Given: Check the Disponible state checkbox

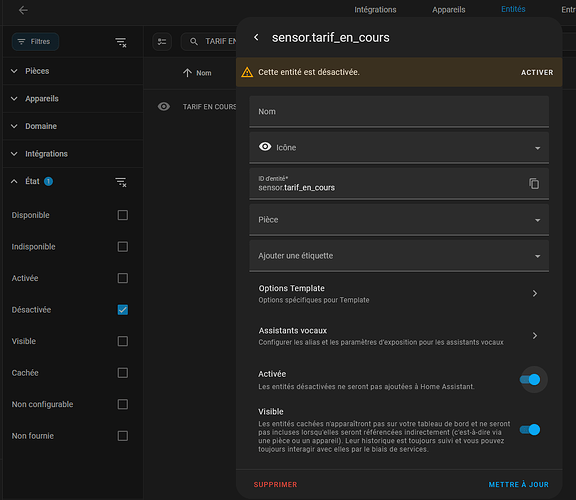Looking at the screenshot, I should point(123,215).
